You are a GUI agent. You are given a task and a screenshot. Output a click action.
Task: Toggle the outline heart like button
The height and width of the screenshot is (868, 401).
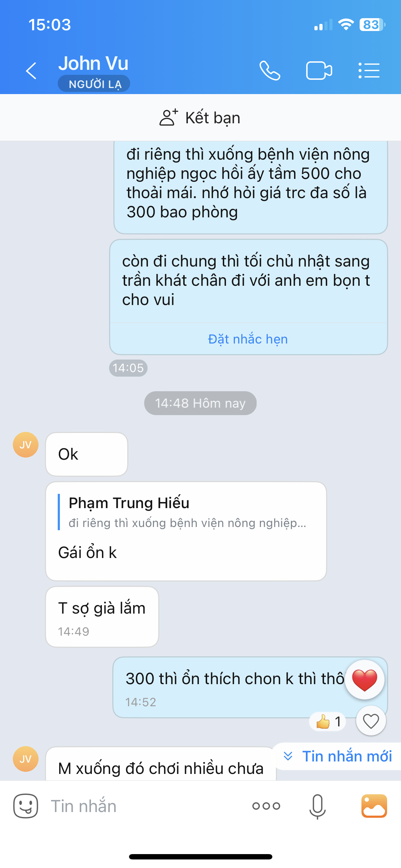click(x=371, y=721)
